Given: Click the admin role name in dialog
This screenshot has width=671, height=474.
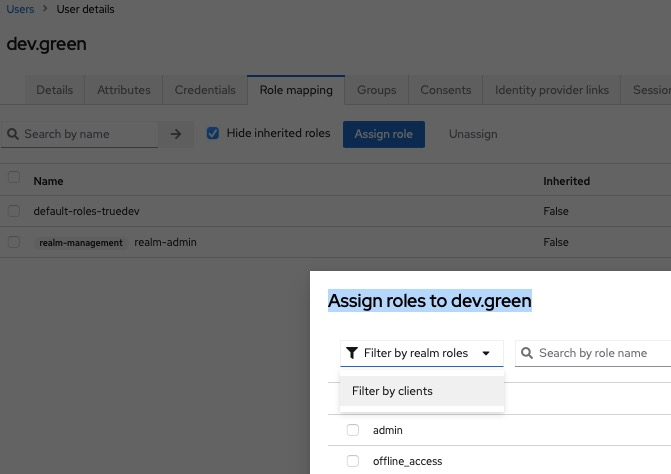Looking at the screenshot, I should tap(388, 430).
